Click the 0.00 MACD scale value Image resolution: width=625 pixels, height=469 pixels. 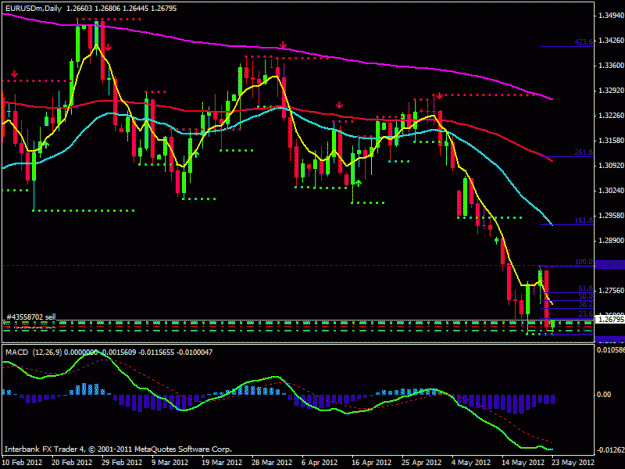(x=604, y=394)
